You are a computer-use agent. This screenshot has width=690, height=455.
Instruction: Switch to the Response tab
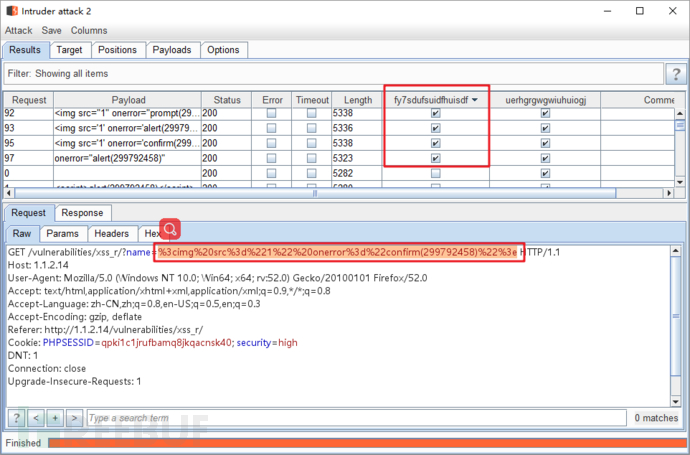82,213
